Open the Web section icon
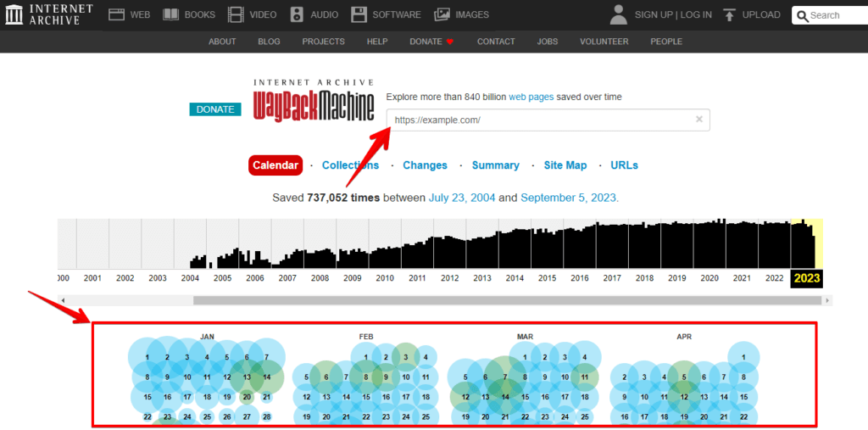This screenshot has width=868, height=430. point(116,15)
